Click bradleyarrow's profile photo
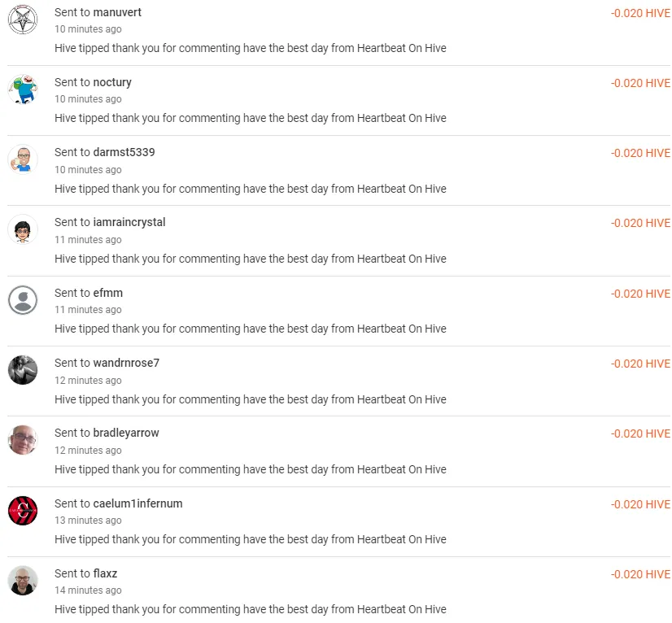Image resolution: width=672 pixels, height=623 pixels. tap(23, 440)
